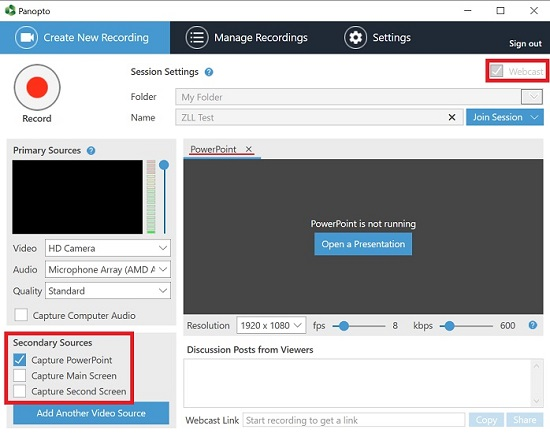The height and width of the screenshot is (433, 550).
Task: Click the Panopto logo in the title bar
Action: pos(10,11)
